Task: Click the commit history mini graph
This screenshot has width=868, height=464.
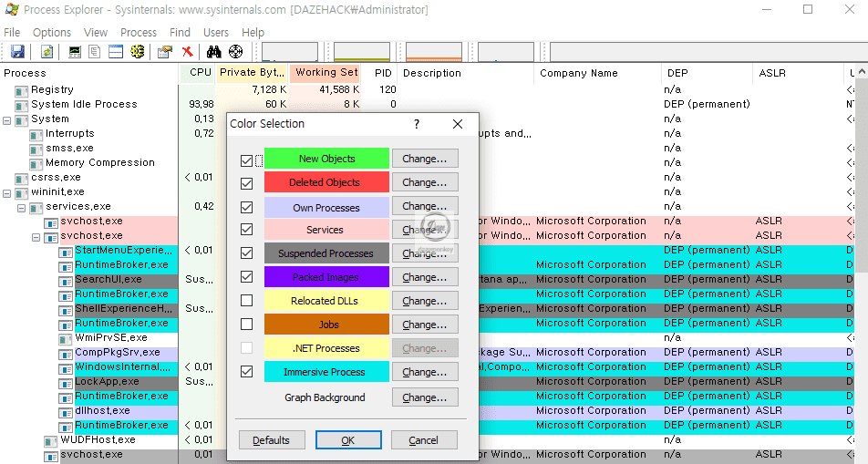Action: pos(362,51)
